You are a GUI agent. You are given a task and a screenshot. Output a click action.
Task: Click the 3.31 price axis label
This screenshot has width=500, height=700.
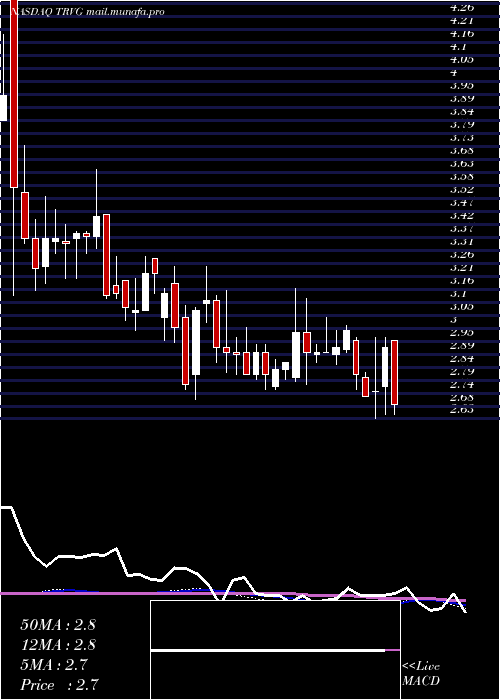pos(462,242)
